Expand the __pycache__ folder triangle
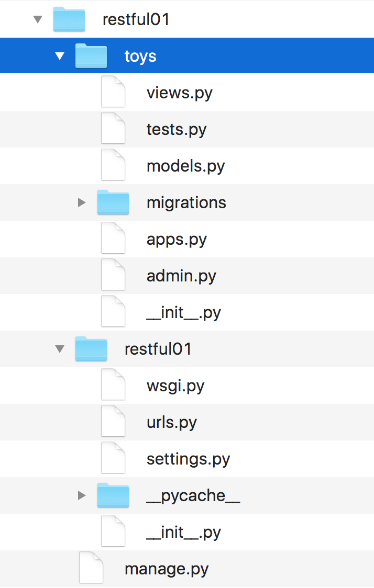 coord(82,495)
